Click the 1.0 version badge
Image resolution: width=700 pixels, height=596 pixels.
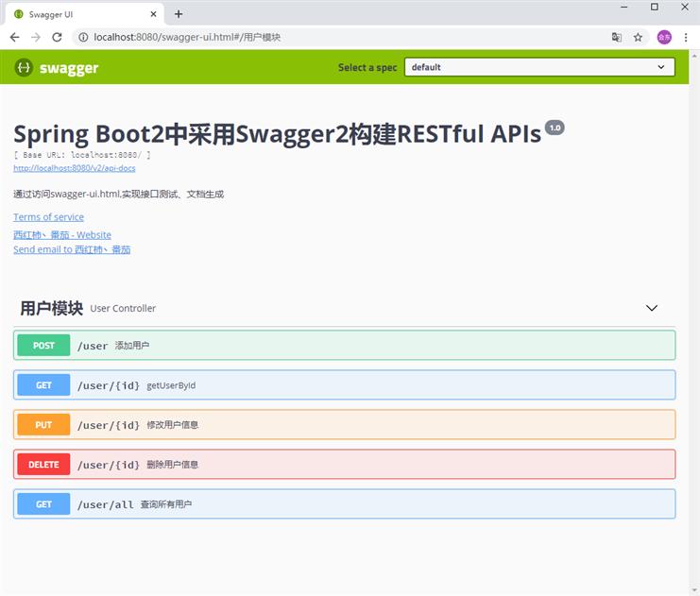pos(555,128)
